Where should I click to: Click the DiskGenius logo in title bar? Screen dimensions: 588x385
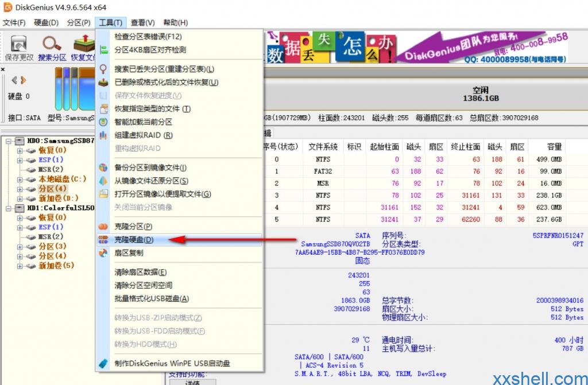(7, 7)
